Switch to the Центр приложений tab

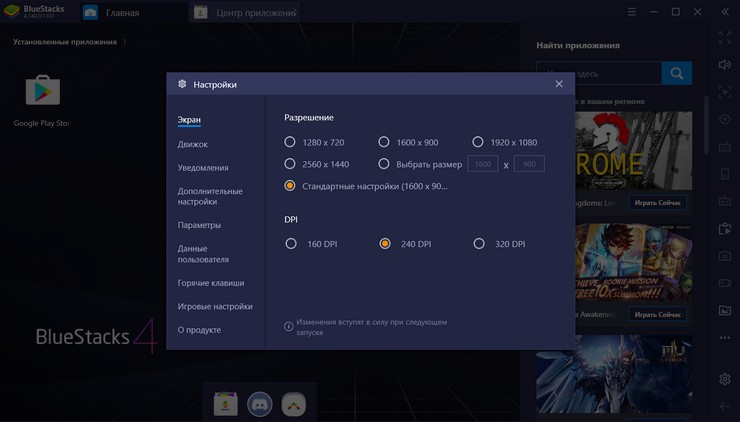click(245, 13)
